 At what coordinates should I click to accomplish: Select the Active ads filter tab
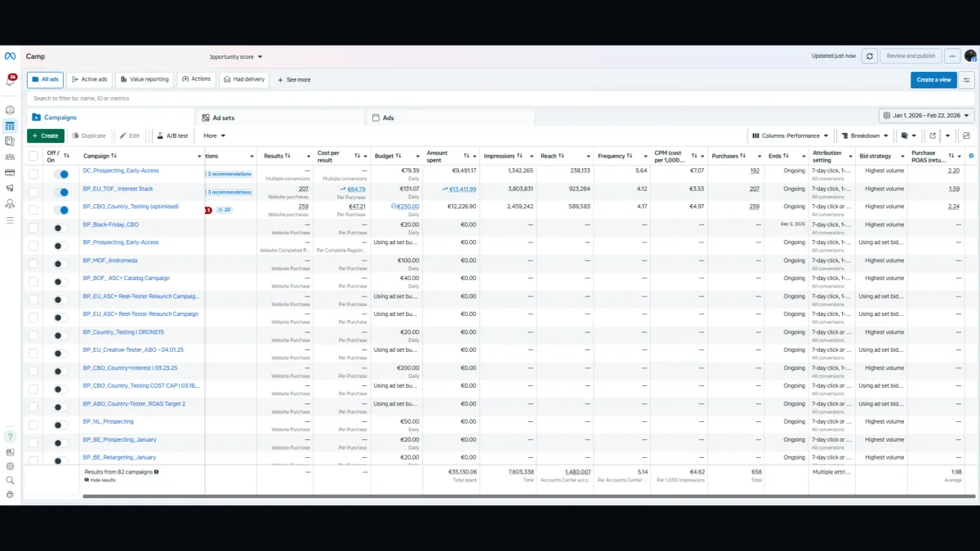click(89, 80)
